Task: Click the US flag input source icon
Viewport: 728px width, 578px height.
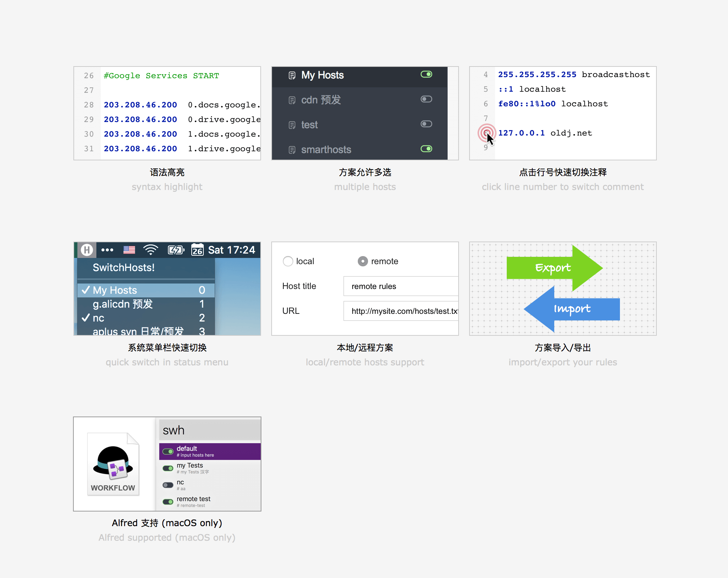Action: pyautogui.click(x=129, y=250)
